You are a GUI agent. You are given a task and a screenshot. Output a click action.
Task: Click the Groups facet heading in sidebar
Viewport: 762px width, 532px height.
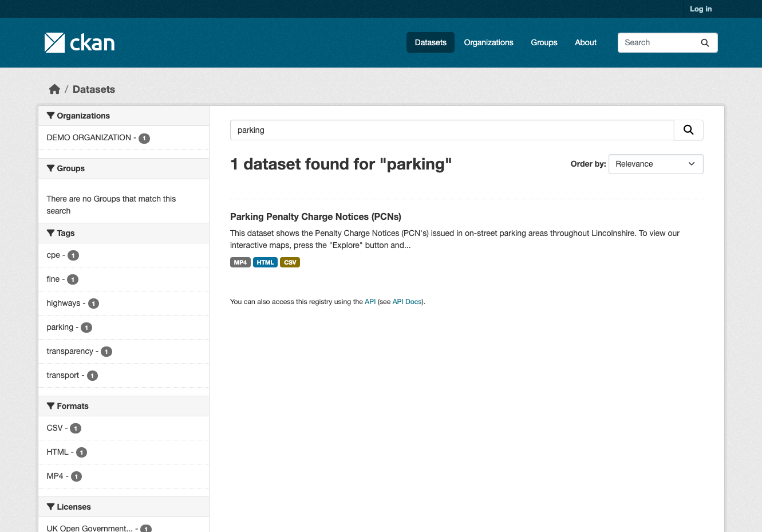[124, 168]
